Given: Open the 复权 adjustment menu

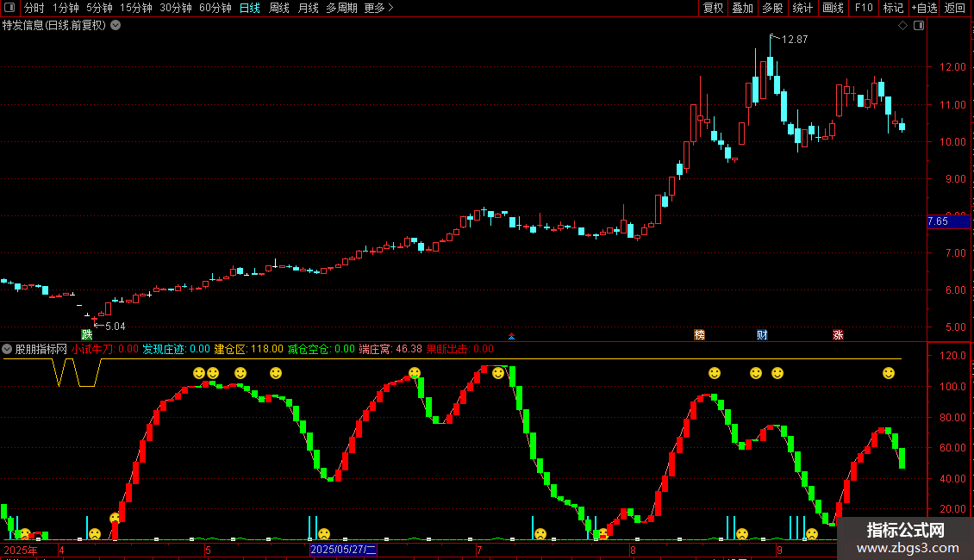Looking at the screenshot, I should (x=713, y=8).
